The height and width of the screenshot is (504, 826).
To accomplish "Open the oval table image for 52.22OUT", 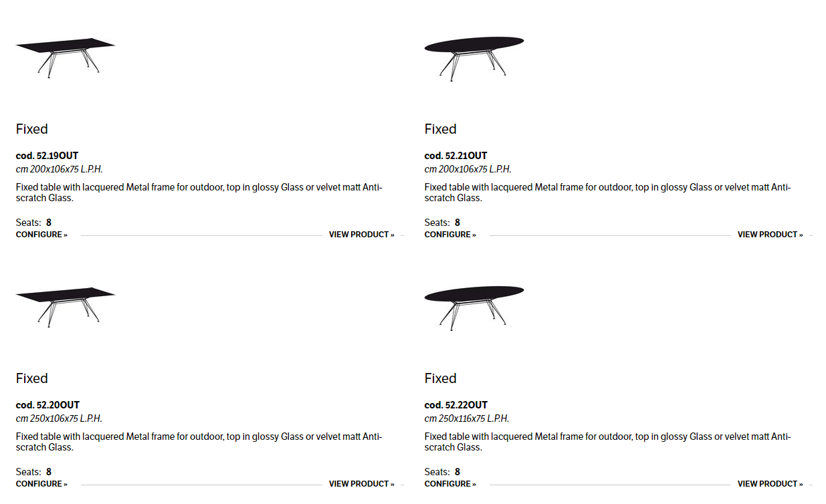I will coord(474,305).
